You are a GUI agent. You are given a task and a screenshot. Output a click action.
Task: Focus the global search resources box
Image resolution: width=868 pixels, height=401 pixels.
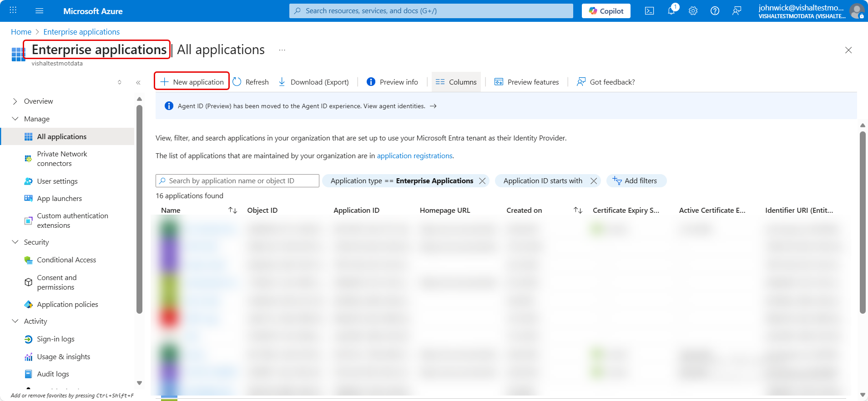tap(431, 11)
